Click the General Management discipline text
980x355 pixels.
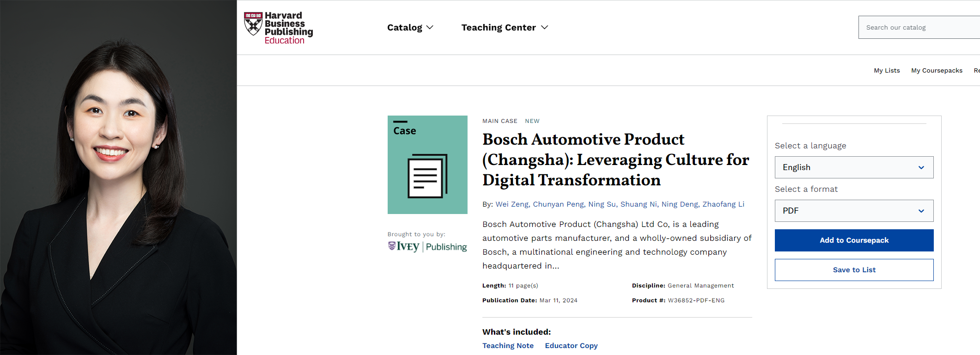click(x=700, y=286)
